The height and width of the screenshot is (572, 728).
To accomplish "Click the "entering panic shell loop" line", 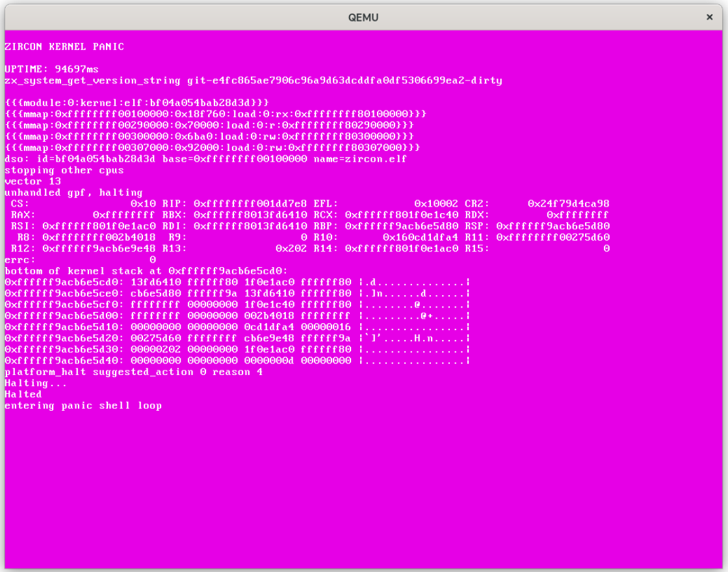I will (x=83, y=406).
